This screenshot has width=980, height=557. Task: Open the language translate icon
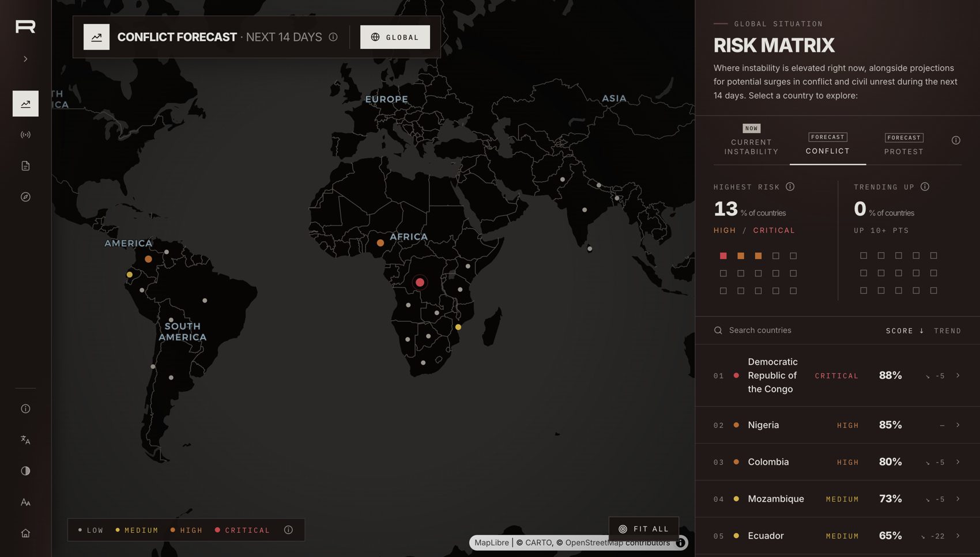click(25, 440)
